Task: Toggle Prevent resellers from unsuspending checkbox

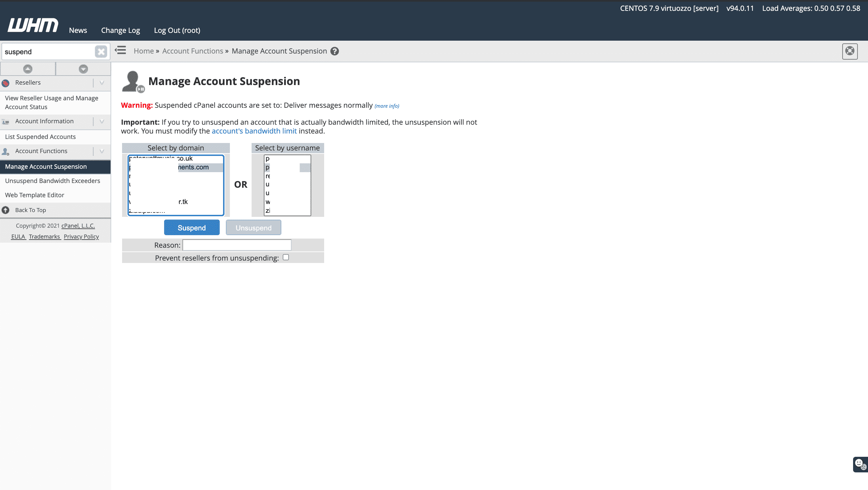Action: [286, 258]
